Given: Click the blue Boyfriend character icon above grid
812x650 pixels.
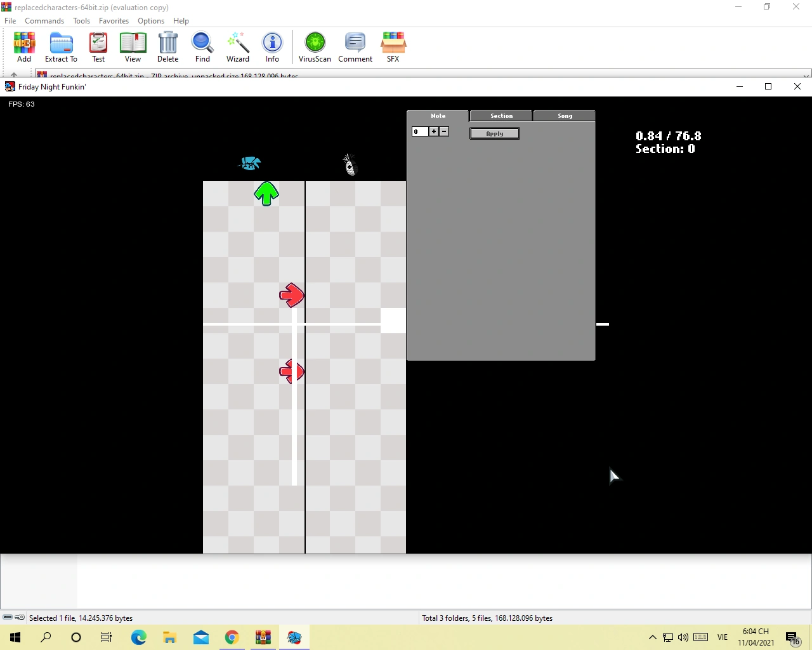Looking at the screenshot, I should click(x=251, y=164).
